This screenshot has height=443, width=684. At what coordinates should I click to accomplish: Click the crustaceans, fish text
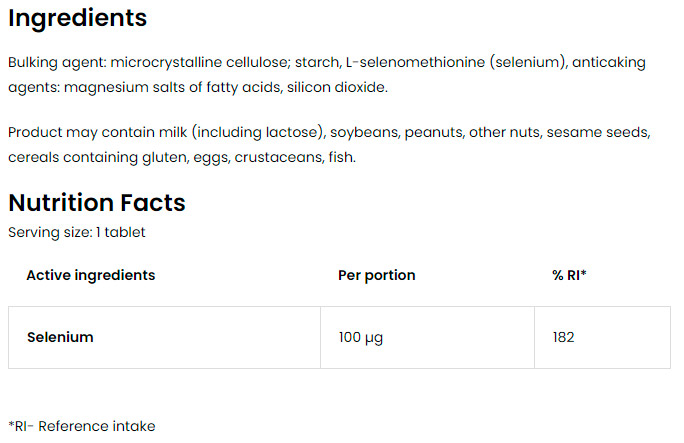[x=295, y=157]
